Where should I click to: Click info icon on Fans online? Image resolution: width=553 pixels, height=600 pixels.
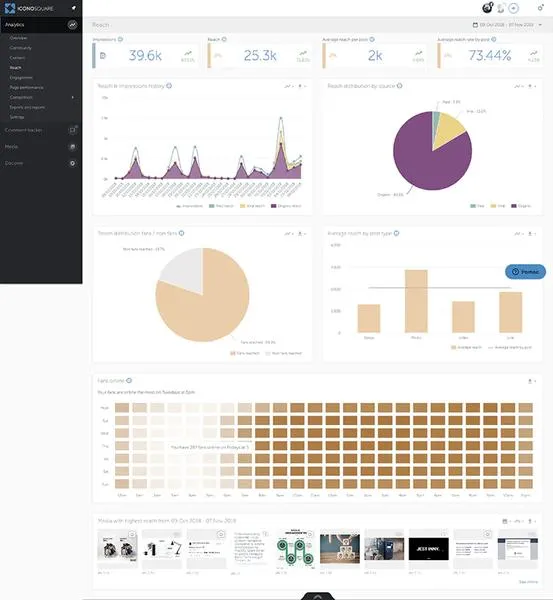coord(129,380)
